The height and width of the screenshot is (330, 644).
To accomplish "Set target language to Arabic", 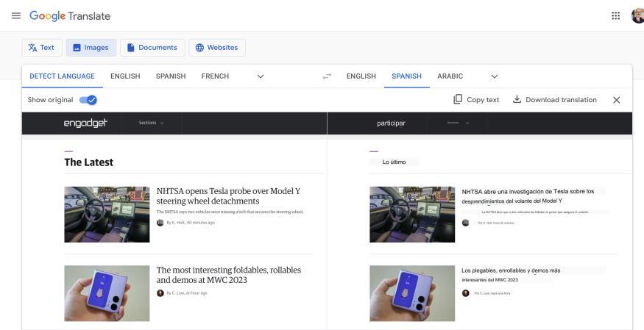I will (x=450, y=76).
